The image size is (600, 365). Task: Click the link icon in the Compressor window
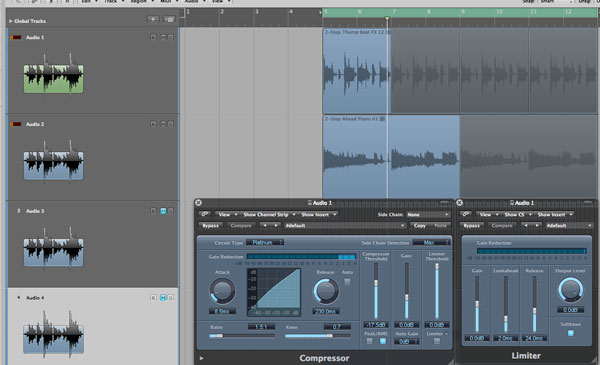click(205, 214)
